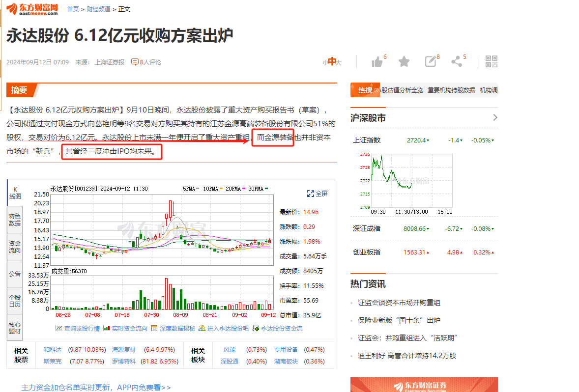Image resolution: width=579 pixels, height=392 pixels.
Task: Click 创业板指 index name
Action: point(367,252)
